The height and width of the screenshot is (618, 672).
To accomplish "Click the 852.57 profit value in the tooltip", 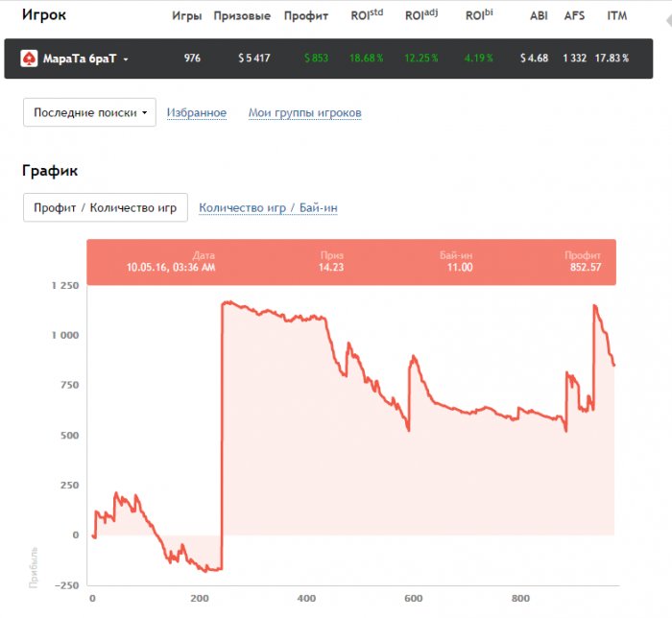I will [584, 268].
